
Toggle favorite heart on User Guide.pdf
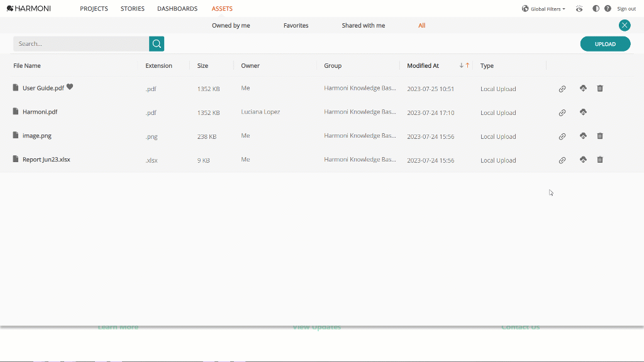(x=70, y=87)
